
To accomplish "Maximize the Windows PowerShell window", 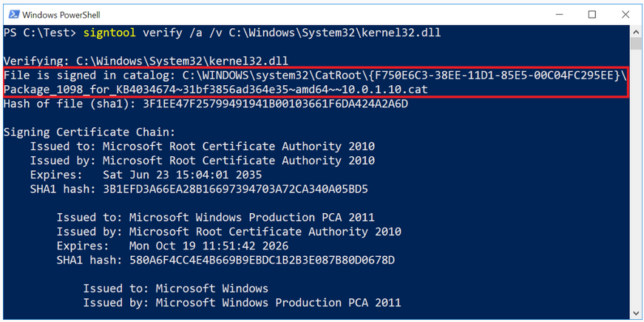I will click(x=592, y=14).
